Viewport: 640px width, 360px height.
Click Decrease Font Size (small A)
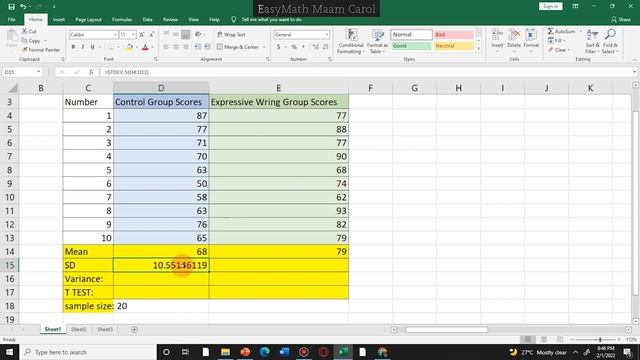151,35
